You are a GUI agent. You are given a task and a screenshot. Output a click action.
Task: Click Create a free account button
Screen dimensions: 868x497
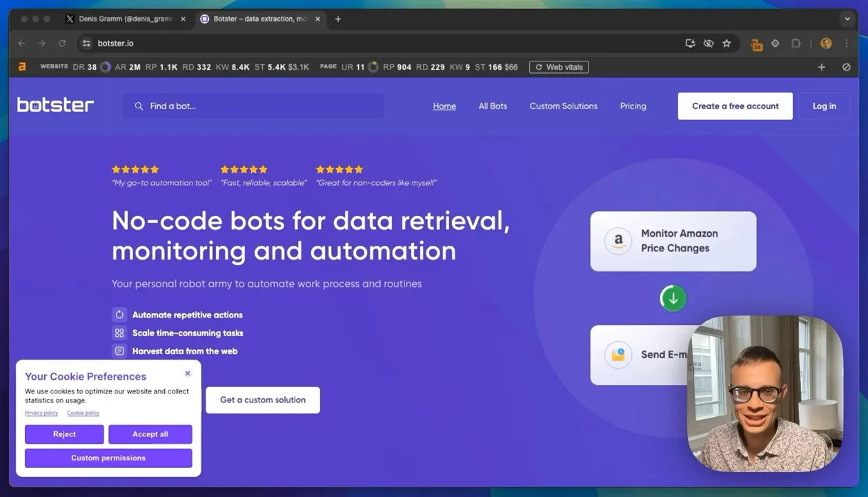click(x=735, y=106)
